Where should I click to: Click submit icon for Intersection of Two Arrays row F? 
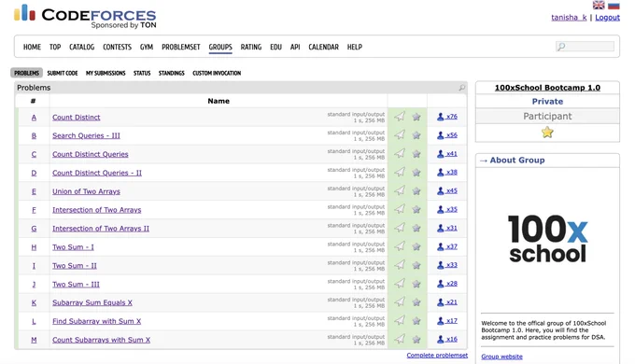[400, 209]
